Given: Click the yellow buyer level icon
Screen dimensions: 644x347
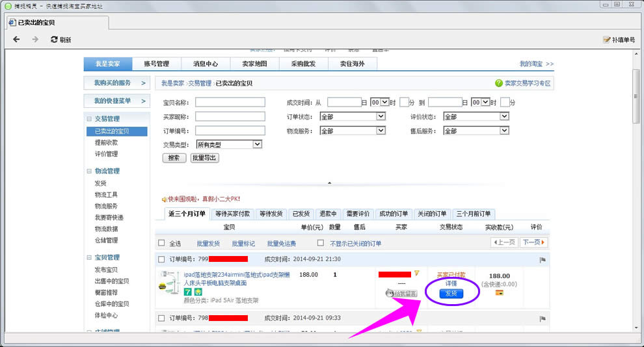Looking at the screenshot, I should (416, 273).
